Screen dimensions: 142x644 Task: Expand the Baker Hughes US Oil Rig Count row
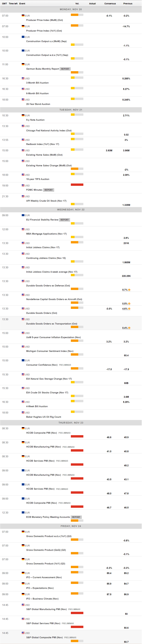pyautogui.click(x=43, y=417)
